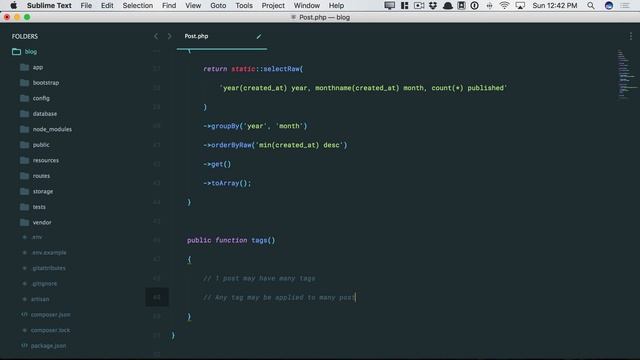Jump forward using the right arrow
640x360 pixels.
point(169,36)
